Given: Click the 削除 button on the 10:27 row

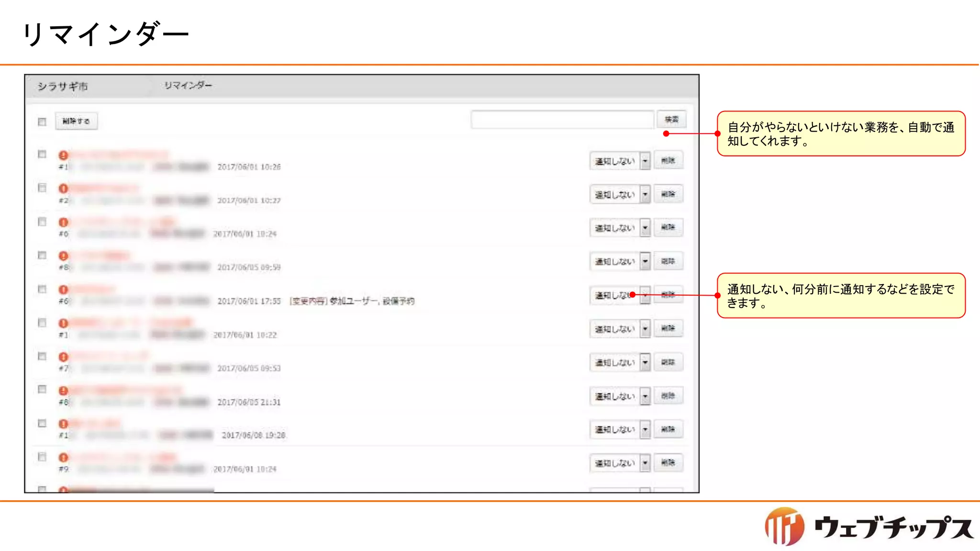Looking at the screenshot, I should coord(668,194).
